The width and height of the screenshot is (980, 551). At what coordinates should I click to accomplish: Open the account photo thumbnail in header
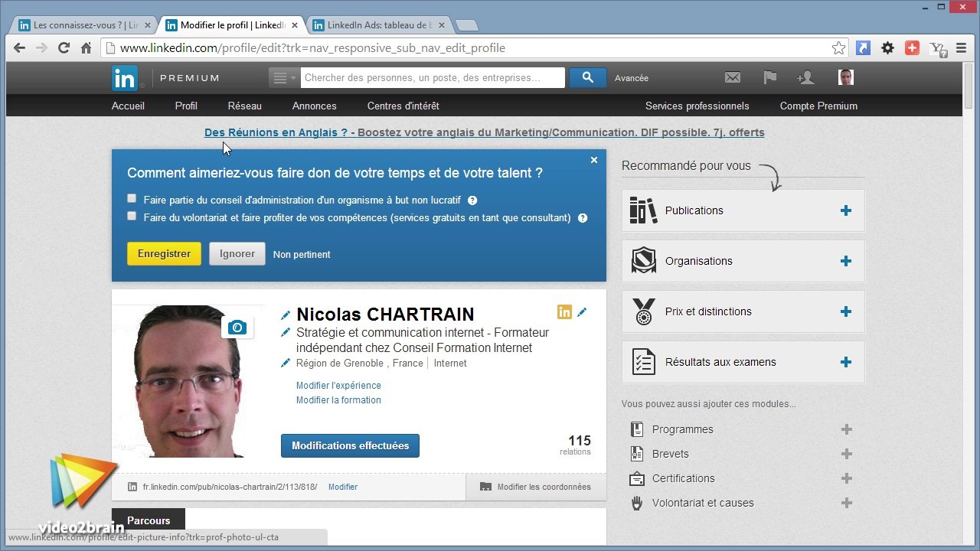(x=846, y=77)
